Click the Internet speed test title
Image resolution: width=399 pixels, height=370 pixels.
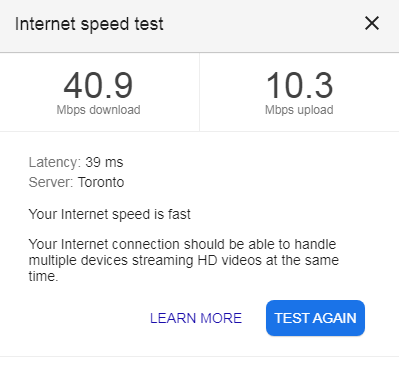point(89,24)
